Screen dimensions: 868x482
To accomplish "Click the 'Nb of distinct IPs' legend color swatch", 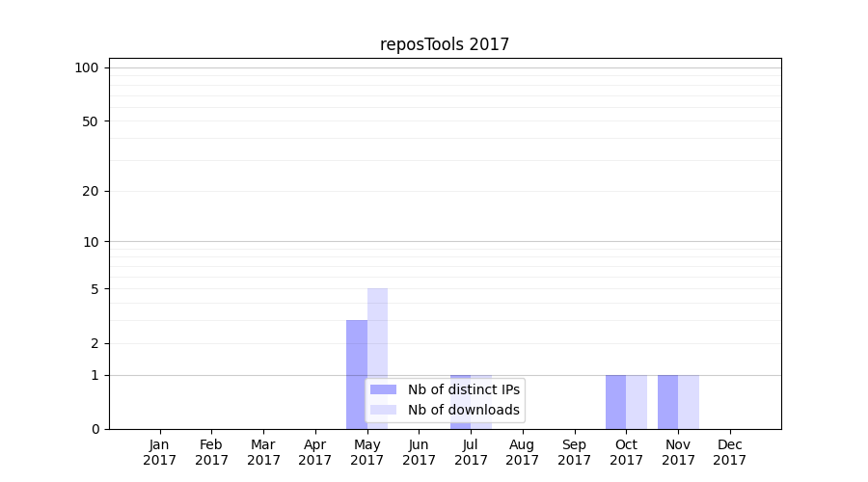I will [383, 389].
